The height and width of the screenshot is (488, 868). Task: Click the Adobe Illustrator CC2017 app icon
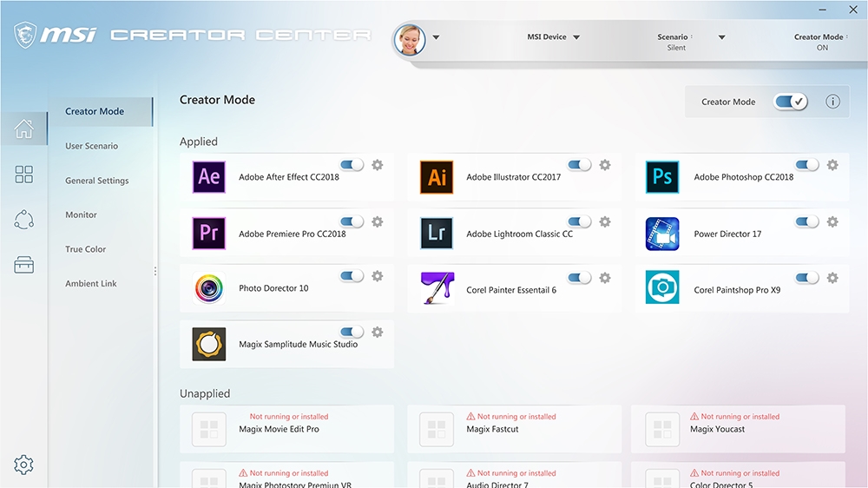[x=437, y=177]
